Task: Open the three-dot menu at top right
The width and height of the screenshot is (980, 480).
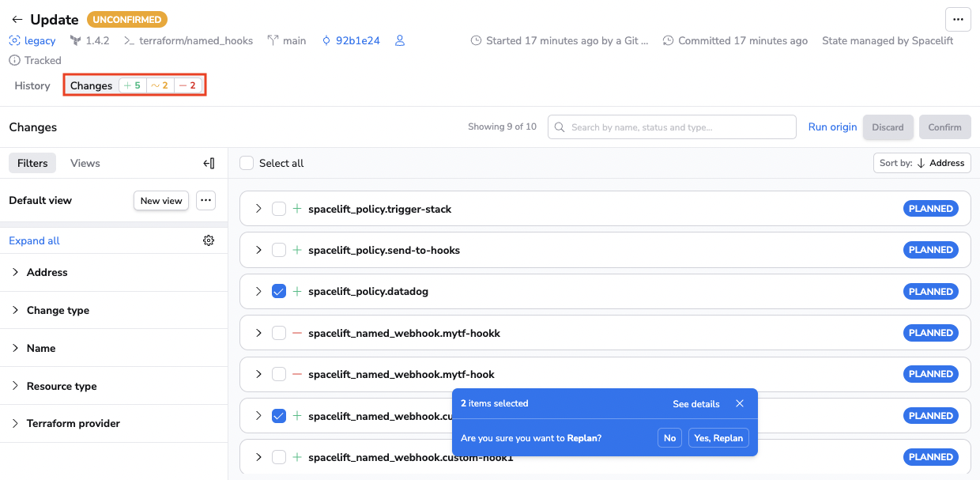Action: pos(958,19)
